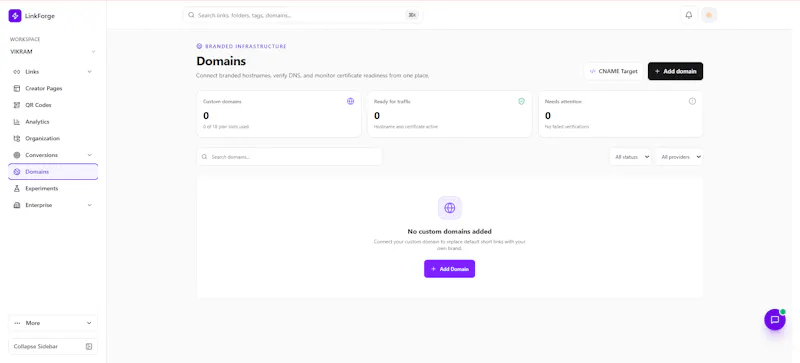
Task: Open the chat support bubble
Action: click(774, 320)
